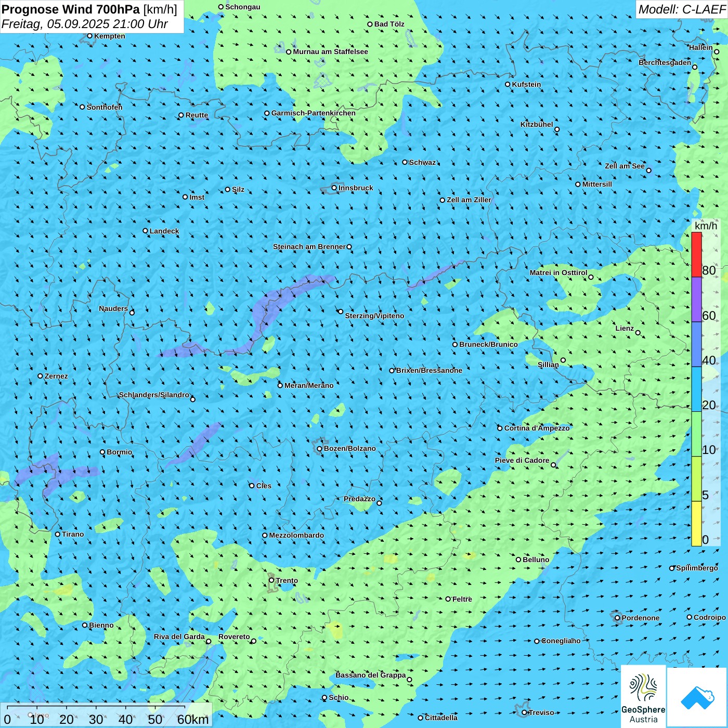
Task: Click the Mittersill label
Action: [x=597, y=184]
